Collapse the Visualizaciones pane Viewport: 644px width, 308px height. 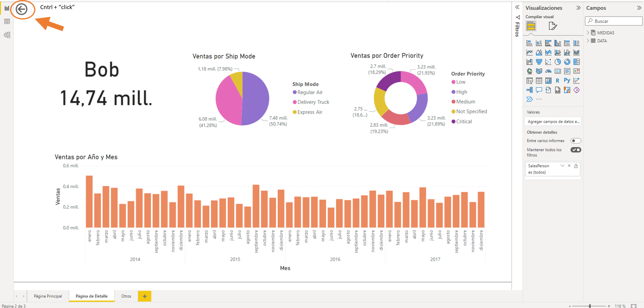(578, 8)
